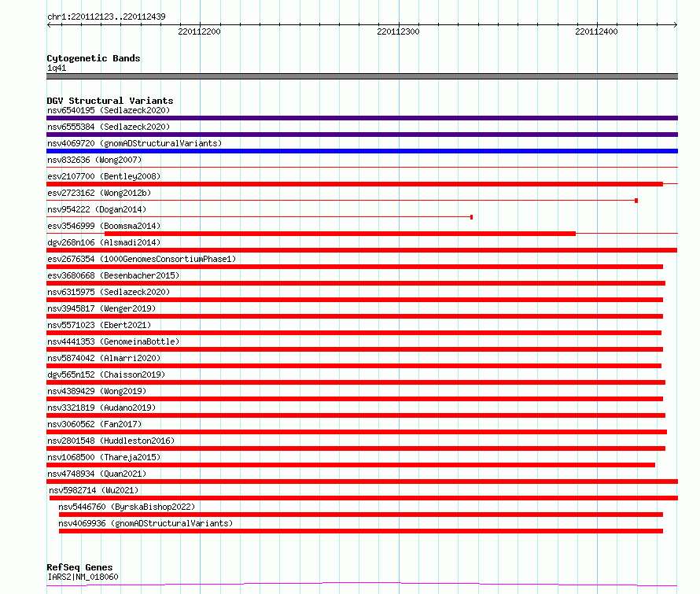Select variant nsv5446760 (ByrskaBishop2022)
The height and width of the screenshot is (594, 700).
point(127,507)
